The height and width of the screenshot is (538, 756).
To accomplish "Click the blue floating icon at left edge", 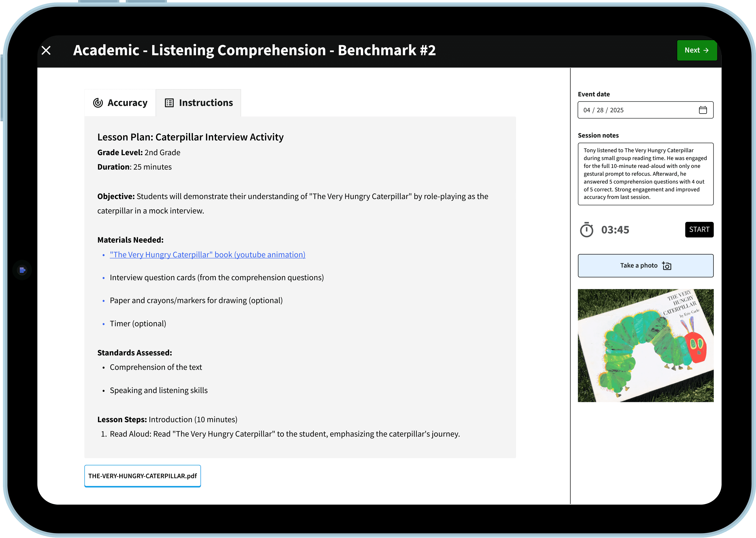I will (22, 270).
